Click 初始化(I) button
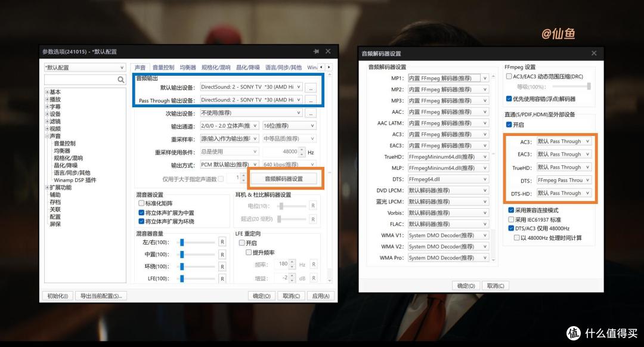644x347 pixels. coord(57,296)
